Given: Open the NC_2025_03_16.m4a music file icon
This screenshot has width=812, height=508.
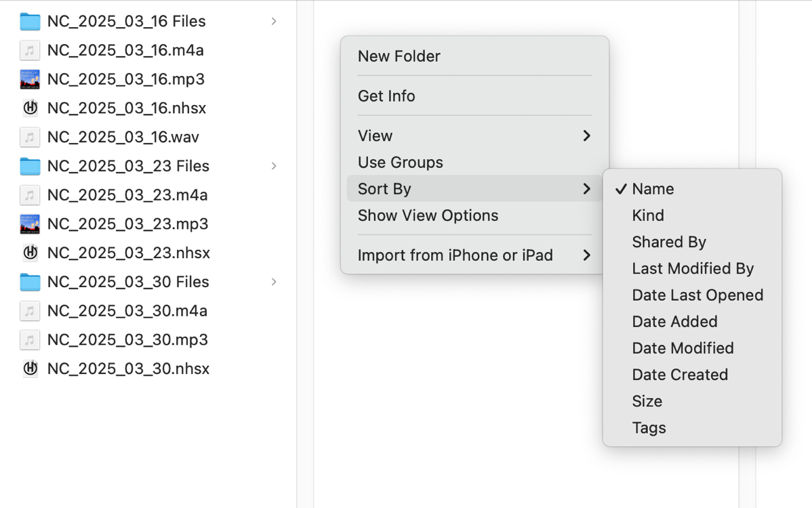Looking at the screenshot, I should click(x=30, y=50).
